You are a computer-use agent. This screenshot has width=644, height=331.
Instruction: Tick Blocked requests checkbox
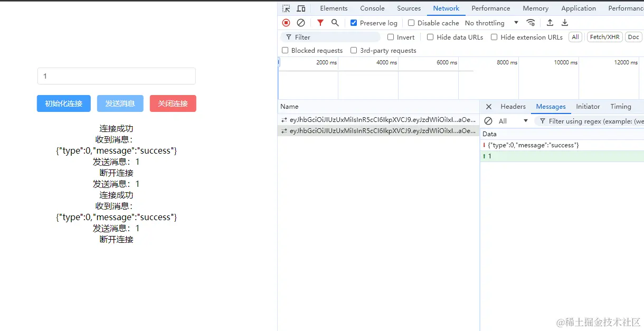[285, 51]
